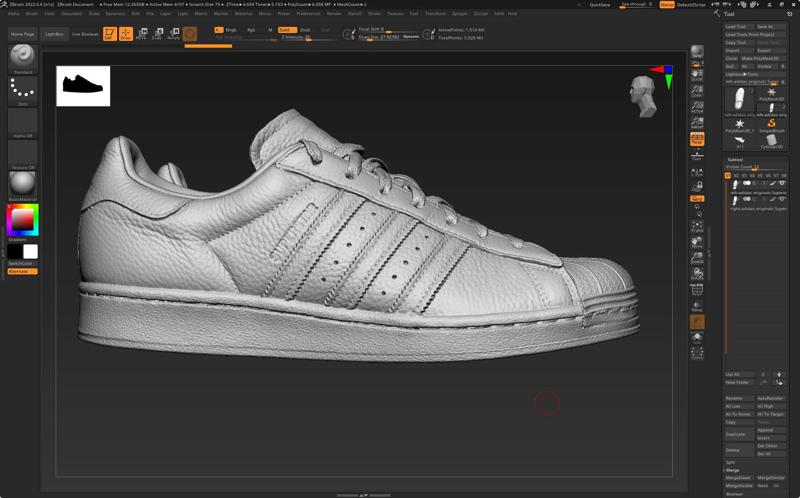Screen dimensions: 800x498
Task: Click the shoe silhouette thumbnail preview
Action: [x=83, y=86]
